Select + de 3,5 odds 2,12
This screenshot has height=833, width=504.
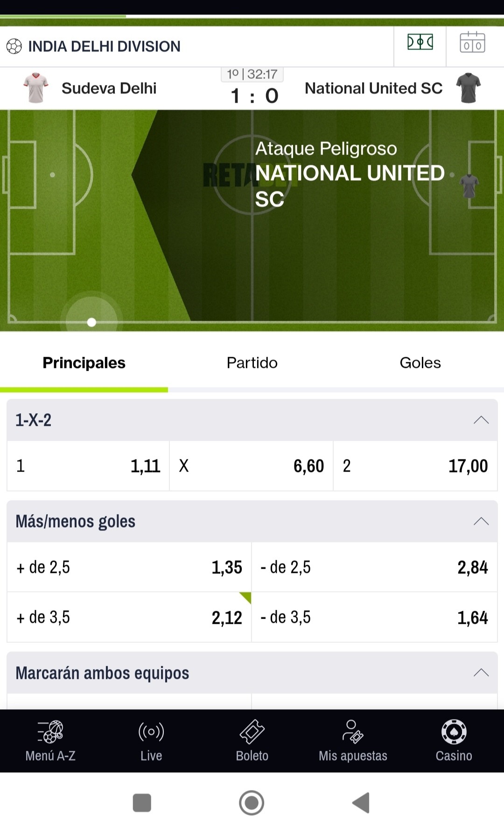[x=129, y=617]
